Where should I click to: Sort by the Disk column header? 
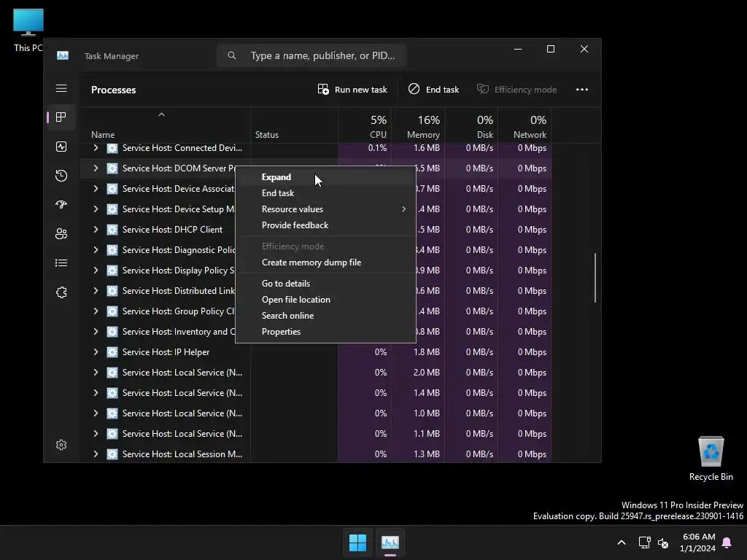pyautogui.click(x=472, y=125)
